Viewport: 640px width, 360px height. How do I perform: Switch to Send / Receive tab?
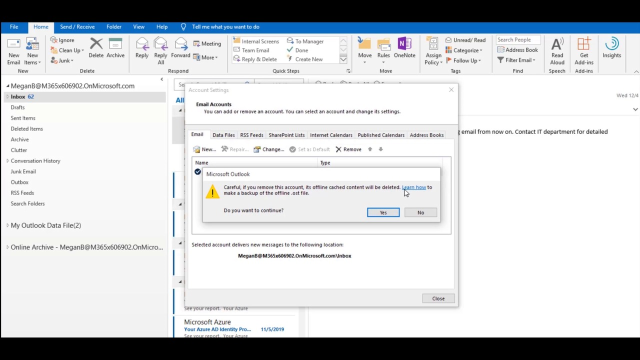point(77,27)
